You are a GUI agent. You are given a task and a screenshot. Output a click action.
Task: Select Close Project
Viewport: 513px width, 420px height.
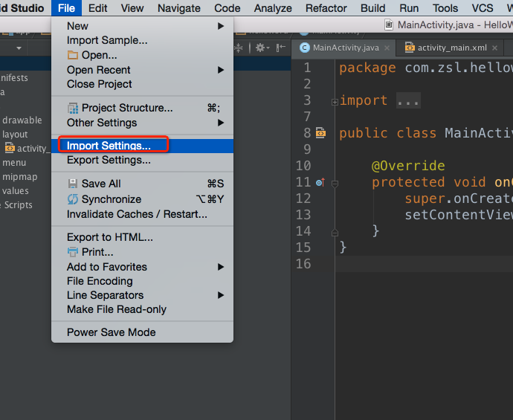142,84
